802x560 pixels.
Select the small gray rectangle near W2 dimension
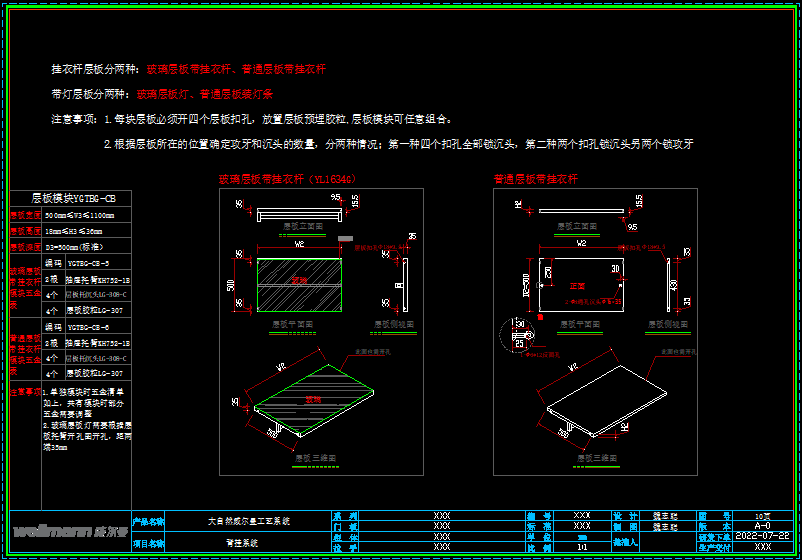point(345,238)
